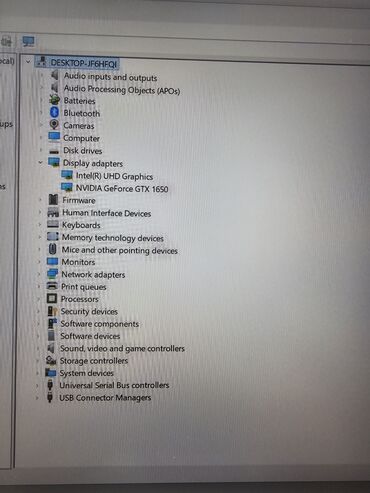Click the Batteries icon
The height and width of the screenshot is (493, 370).
coord(54,100)
